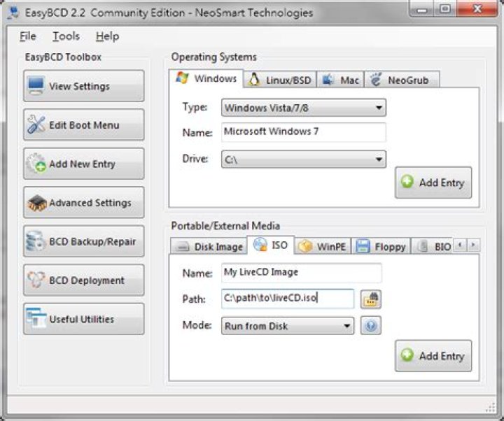Click the recycle icon on BCD Deployment
Screen dimensions: 504x421
(x=36, y=280)
